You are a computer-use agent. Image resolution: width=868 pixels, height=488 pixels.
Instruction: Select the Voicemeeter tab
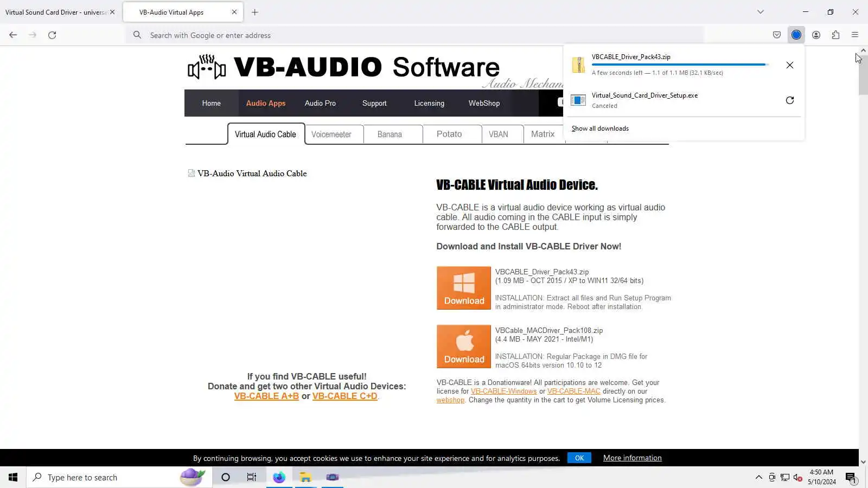click(x=331, y=134)
